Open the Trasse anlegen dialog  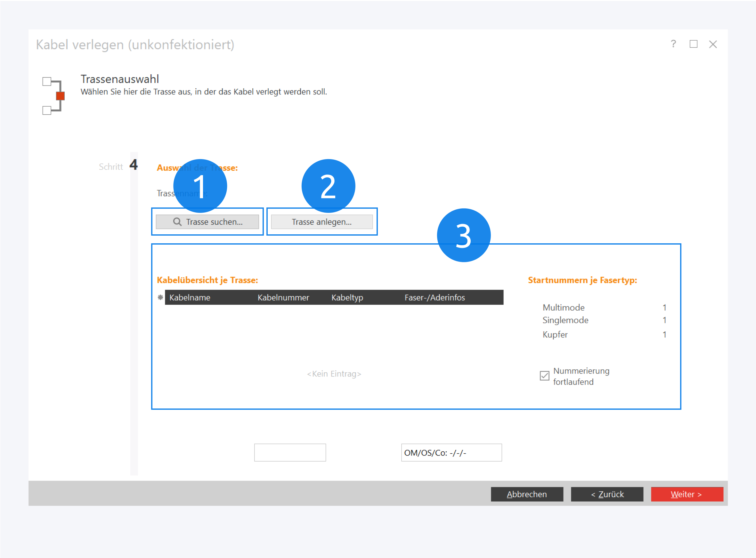click(321, 222)
